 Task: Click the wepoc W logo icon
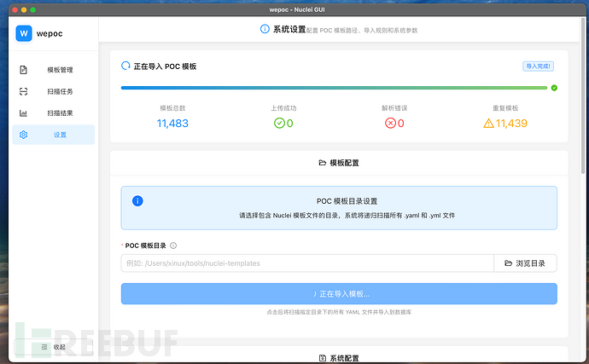tap(24, 33)
